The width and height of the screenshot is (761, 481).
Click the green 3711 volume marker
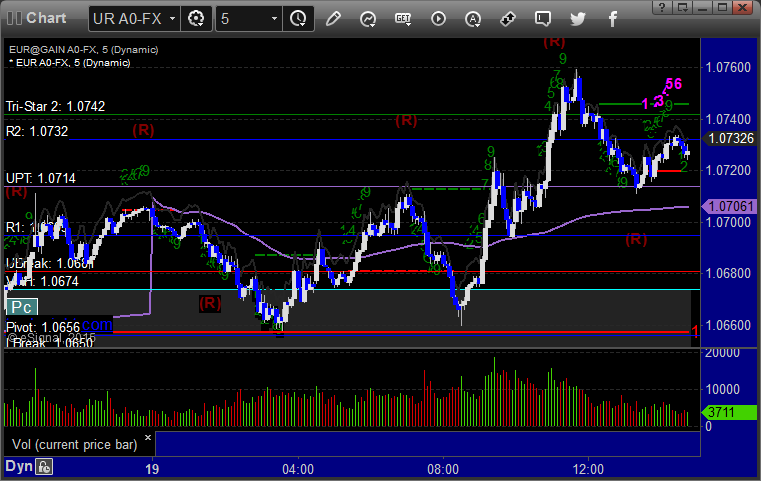click(730, 413)
